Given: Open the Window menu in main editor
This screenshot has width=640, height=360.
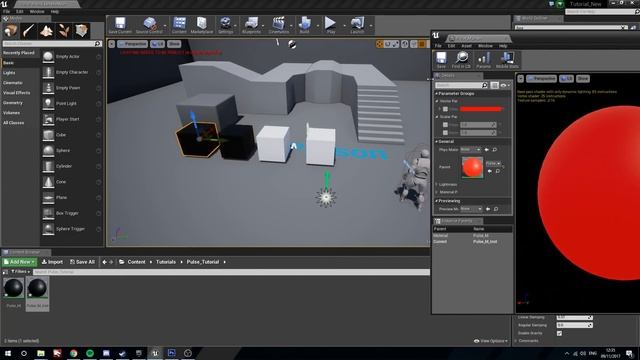Looking at the screenshot, I should tap(37, 11).
